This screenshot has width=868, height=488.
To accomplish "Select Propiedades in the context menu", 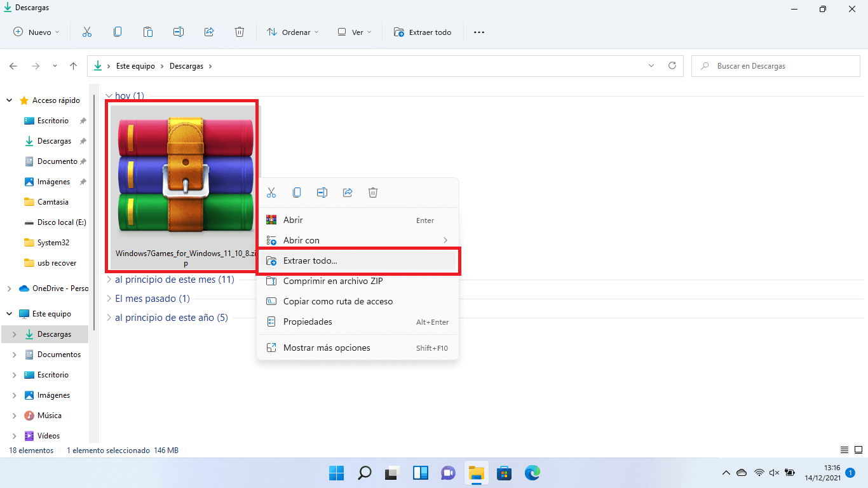I will click(x=357, y=322).
